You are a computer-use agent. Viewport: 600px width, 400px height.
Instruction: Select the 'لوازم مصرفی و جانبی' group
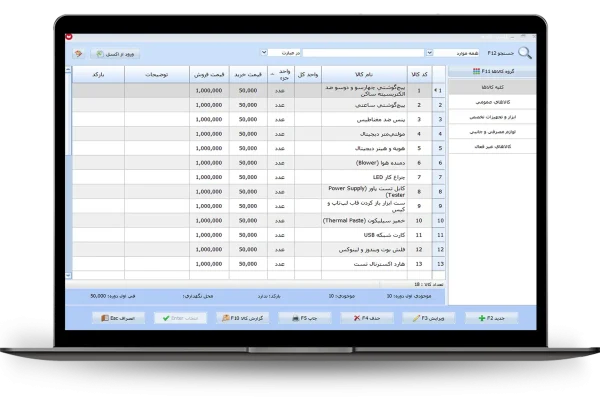click(492, 132)
